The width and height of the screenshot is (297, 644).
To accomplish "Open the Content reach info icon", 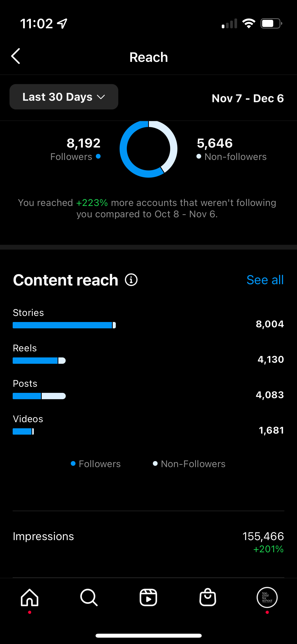I will tap(131, 280).
